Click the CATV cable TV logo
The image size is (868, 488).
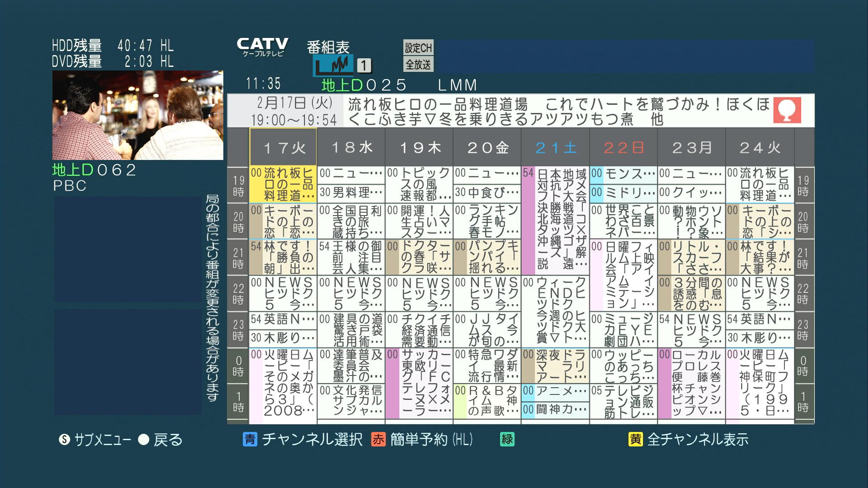pos(262,47)
